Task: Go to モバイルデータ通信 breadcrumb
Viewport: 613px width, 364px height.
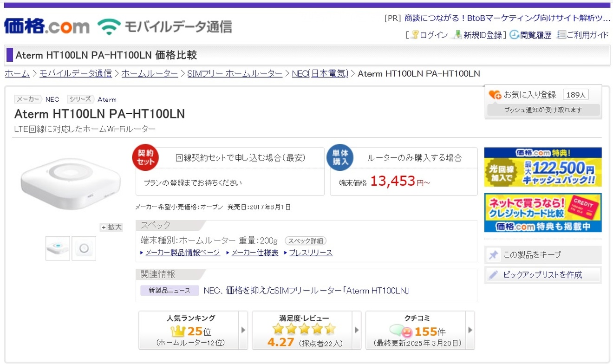Action: click(x=76, y=73)
